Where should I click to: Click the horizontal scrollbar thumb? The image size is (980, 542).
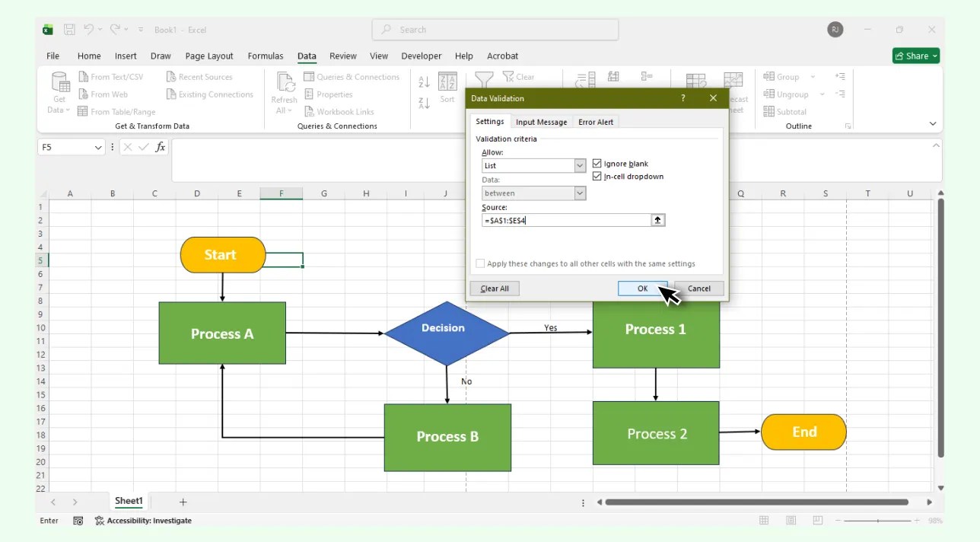pyautogui.click(x=757, y=502)
